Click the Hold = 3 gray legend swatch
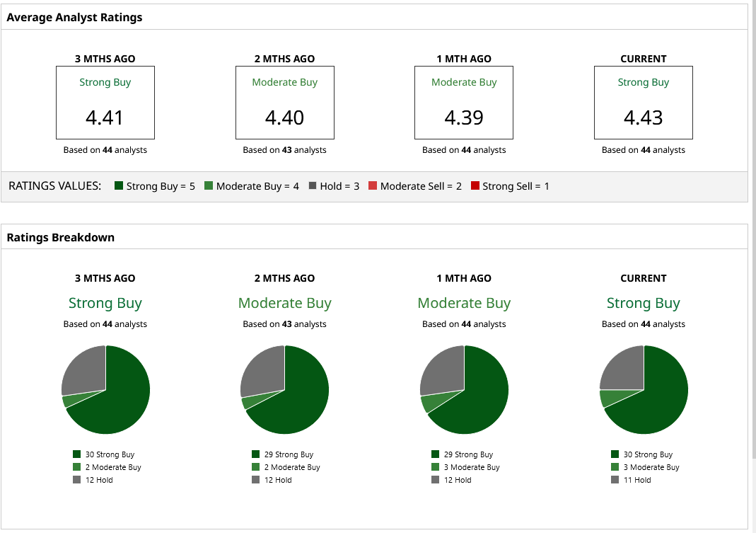 [313, 185]
